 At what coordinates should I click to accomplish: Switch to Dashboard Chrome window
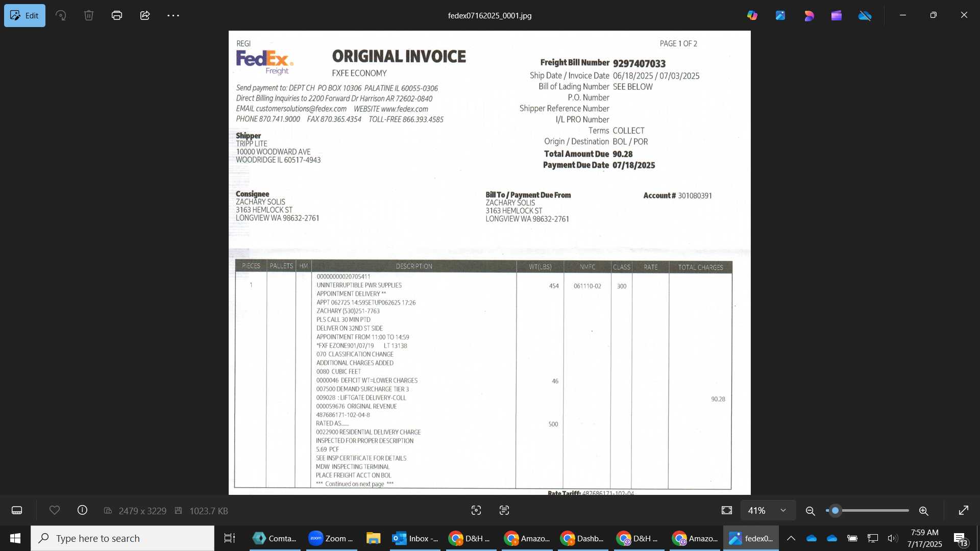click(582, 538)
